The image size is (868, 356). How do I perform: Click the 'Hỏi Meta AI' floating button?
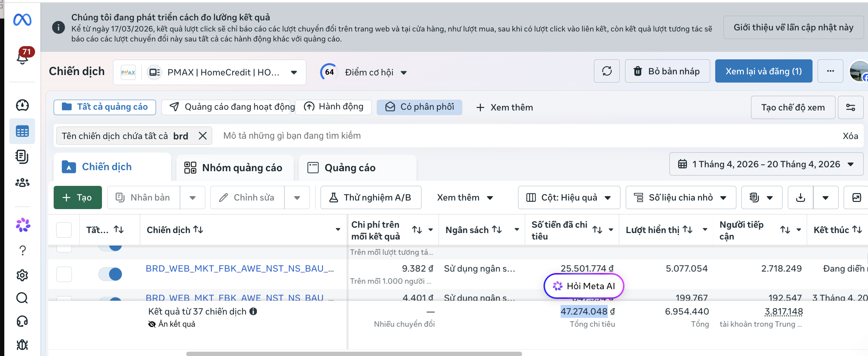tap(584, 286)
